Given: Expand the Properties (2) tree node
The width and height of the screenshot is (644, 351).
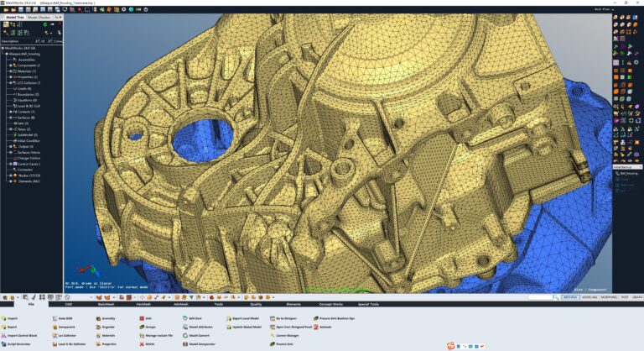Looking at the screenshot, I should tap(11, 77).
